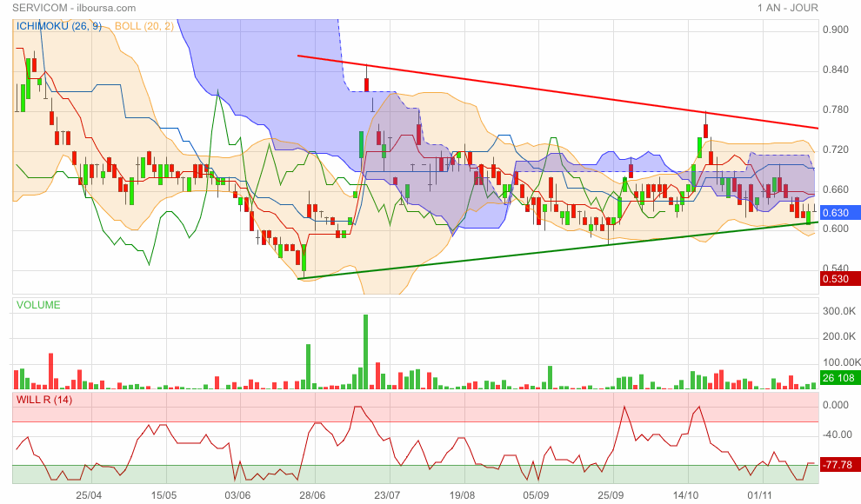Image resolution: width=861 pixels, height=504 pixels.
Task: Click the tallest green volume bar
Action: 365,352
